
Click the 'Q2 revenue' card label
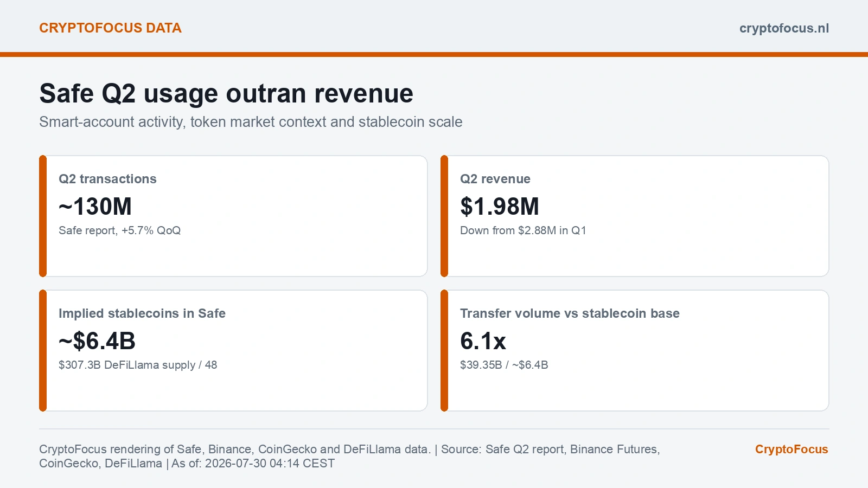point(495,179)
